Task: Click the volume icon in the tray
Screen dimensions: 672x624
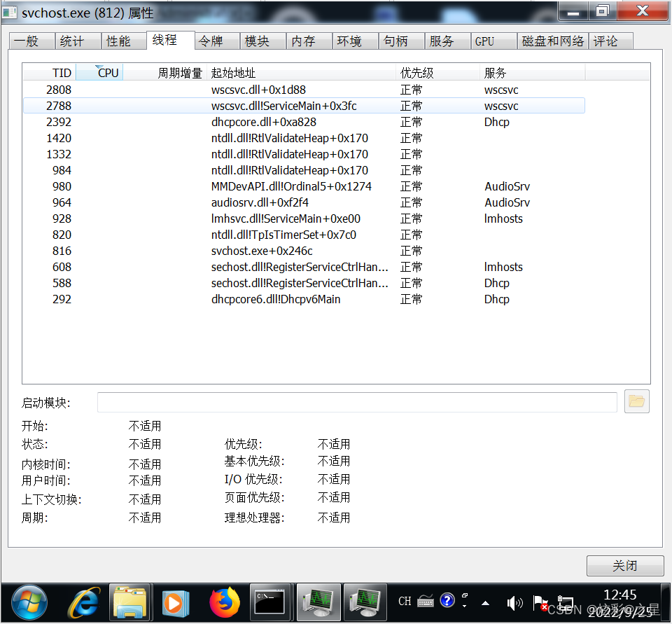Action: tap(514, 602)
